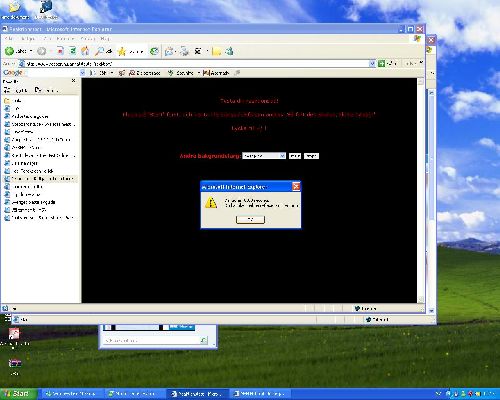Click the text field in the small bottom window

tap(152, 340)
